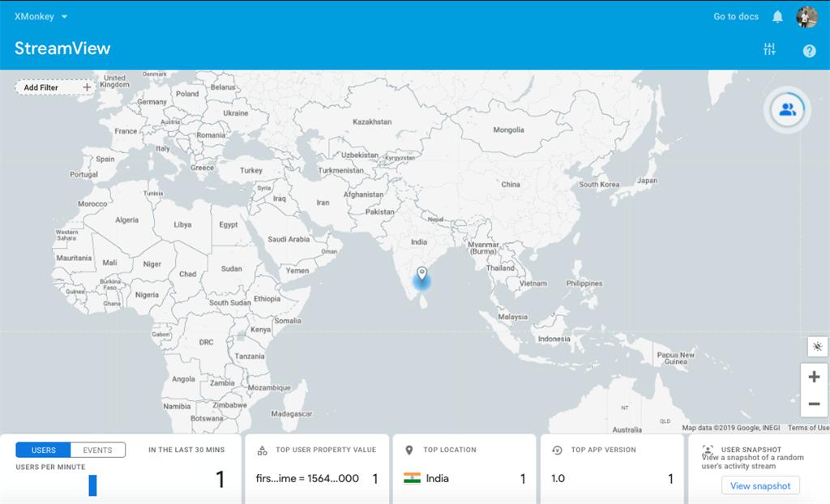Open the Top Location card
The image size is (830, 504).
click(464, 468)
